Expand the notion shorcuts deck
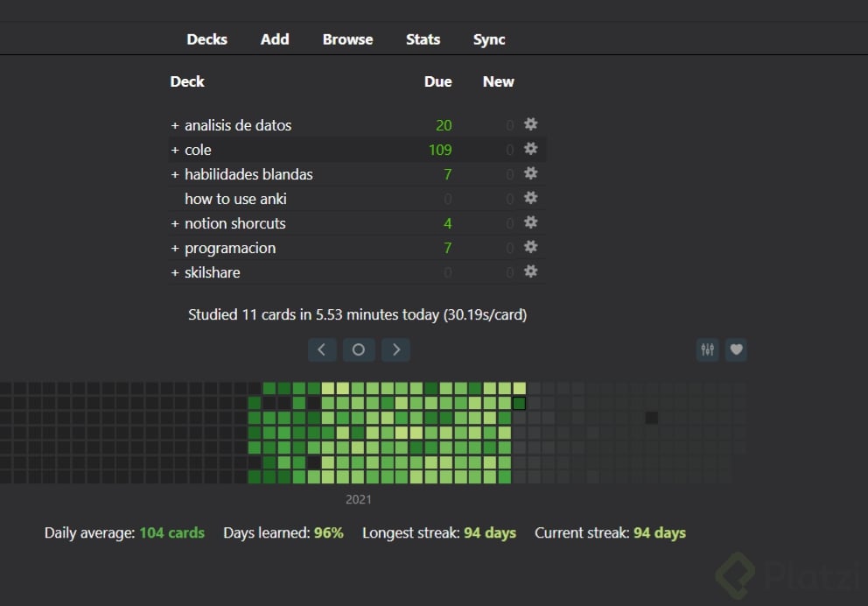This screenshot has width=868, height=606. point(175,224)
